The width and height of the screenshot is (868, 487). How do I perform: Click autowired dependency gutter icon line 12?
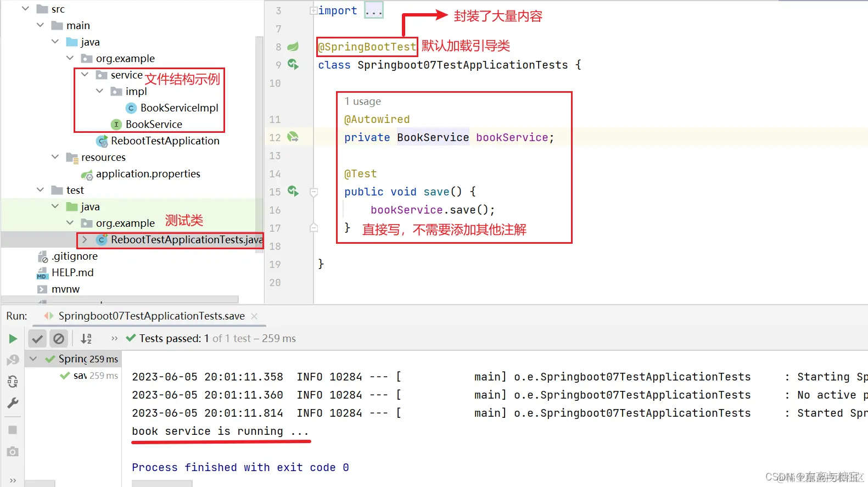(293, 137)
